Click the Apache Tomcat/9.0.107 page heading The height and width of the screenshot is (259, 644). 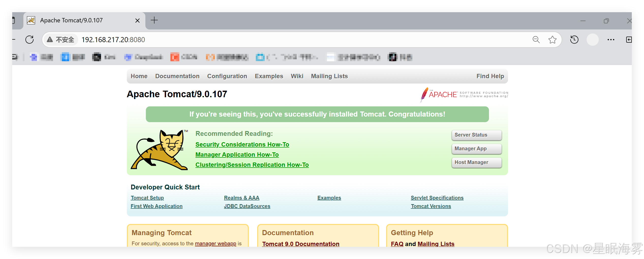click(177, 94)
